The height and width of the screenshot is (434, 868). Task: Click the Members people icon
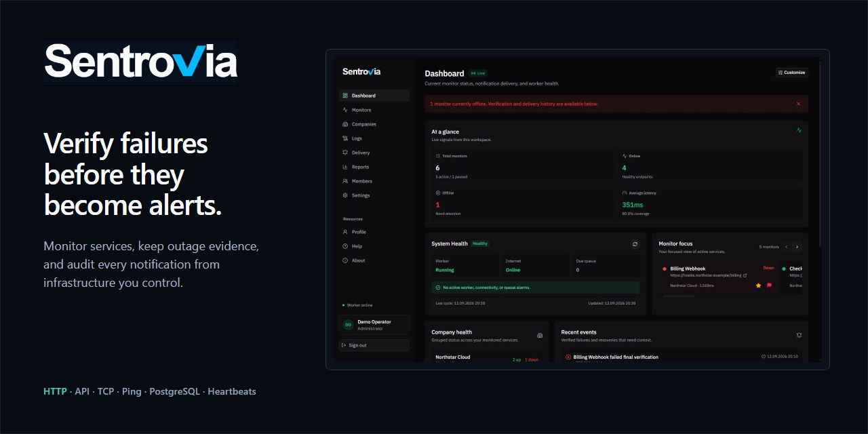point(345,181)
